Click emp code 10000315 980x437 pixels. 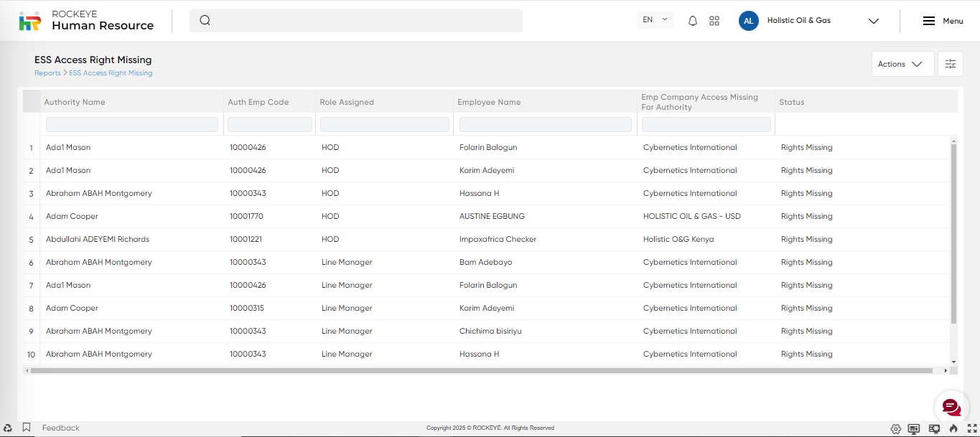247,308
